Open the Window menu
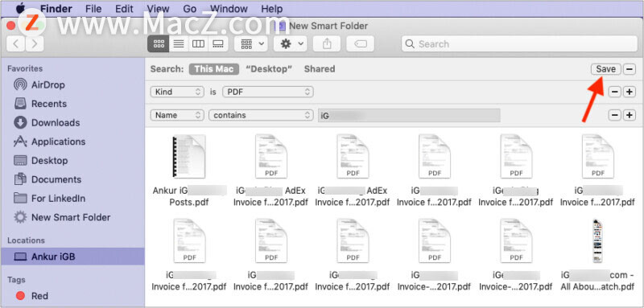Screen dimensions: 644x308 pos(228,9)
